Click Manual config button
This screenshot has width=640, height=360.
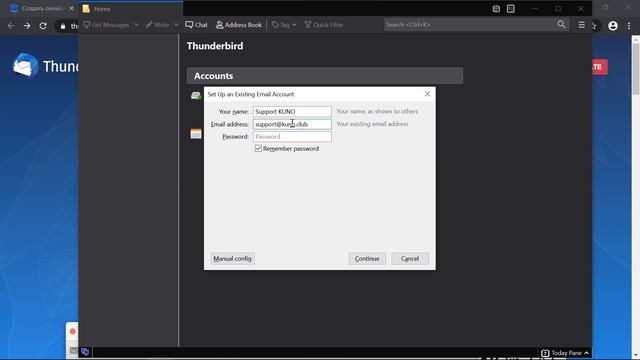[x=233, y=259]
